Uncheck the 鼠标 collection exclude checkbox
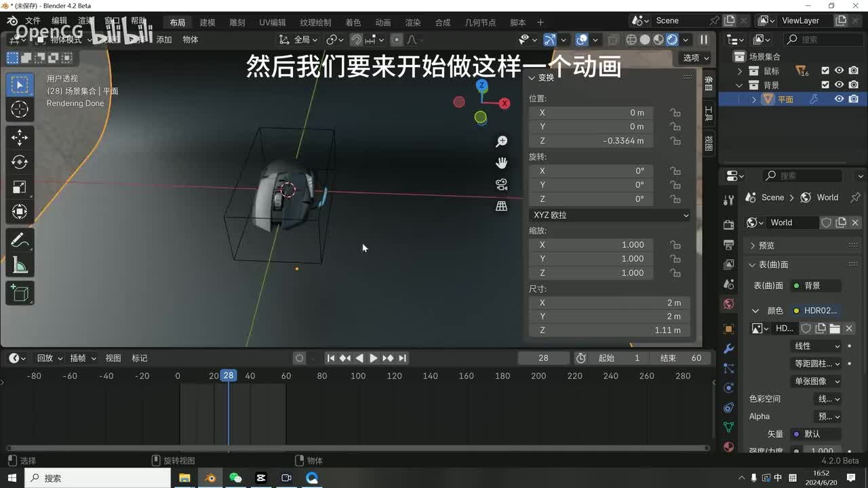The height and width of the screenshot is (488, 868). 825,70
